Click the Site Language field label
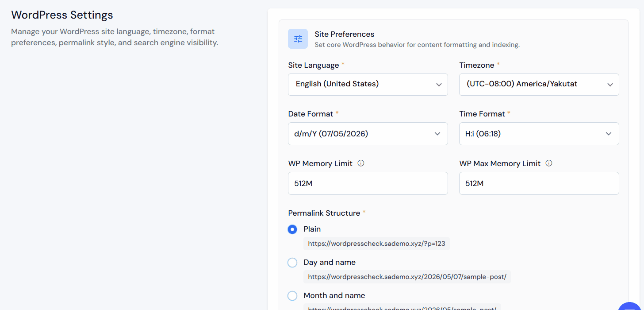Screen dimensions: 644x310 (314, 65)
